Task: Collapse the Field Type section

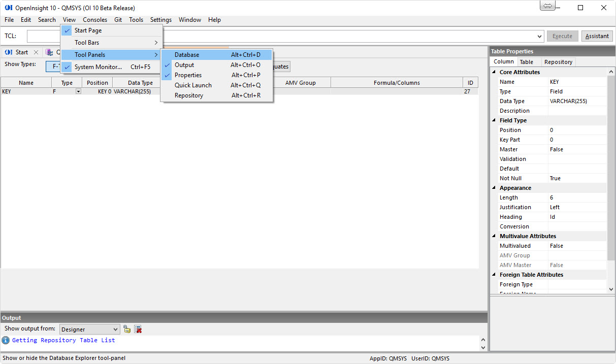Action: coord(494,120)
